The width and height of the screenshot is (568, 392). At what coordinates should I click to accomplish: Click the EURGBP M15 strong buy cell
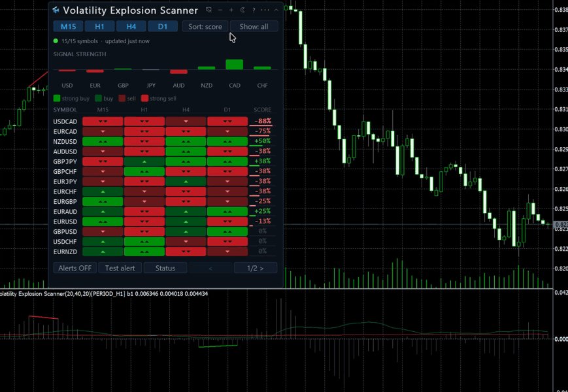103,202
